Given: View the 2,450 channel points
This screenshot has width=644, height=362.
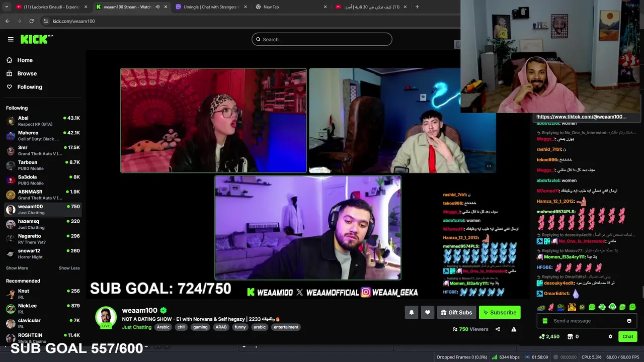Looking at the screenshot, I should pos(549,336).
